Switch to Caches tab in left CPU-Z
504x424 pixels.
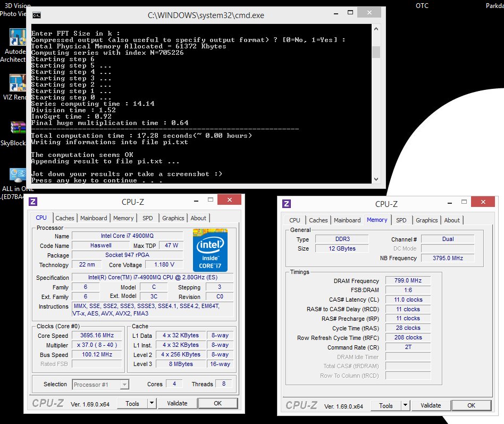tap(65, 218)
